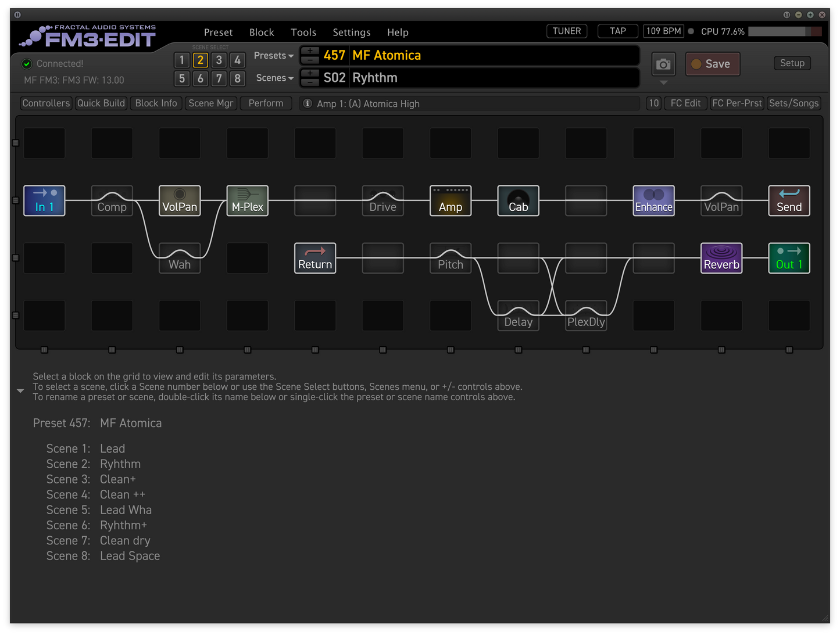Toggle the tempo indicator next to 109 BPM
Viewport: 840px width, 635px height.
(691, 31)
